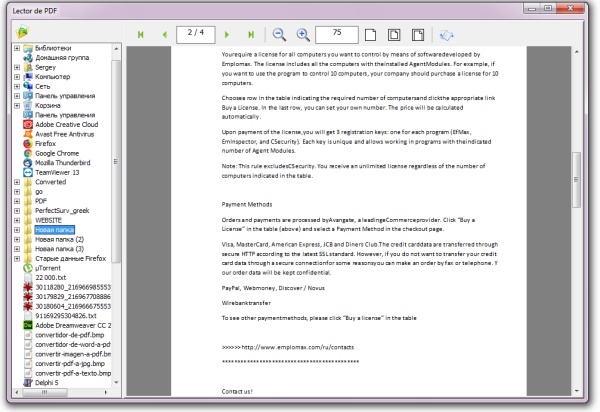Click the open file folder icon
This screenshot has width=600, height=412.
pos(23,31)
